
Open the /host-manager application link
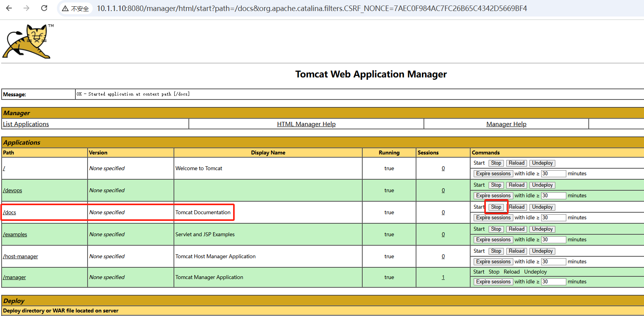(20, 256)
